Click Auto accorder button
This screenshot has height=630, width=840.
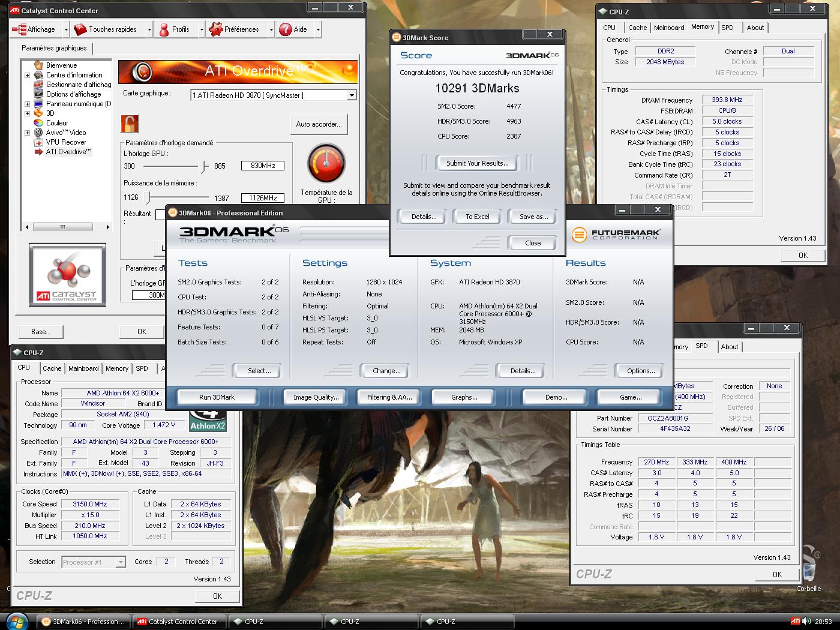(x=319, y=124)
